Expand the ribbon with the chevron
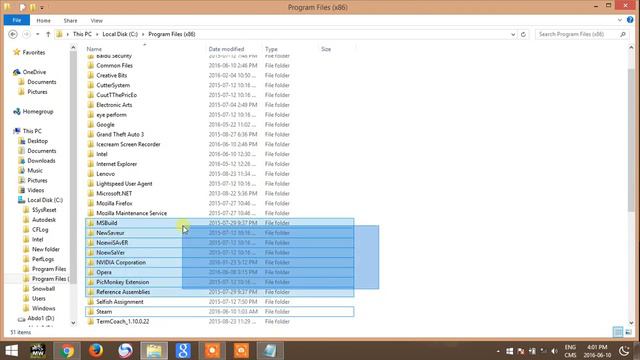 tap(620, 20)
